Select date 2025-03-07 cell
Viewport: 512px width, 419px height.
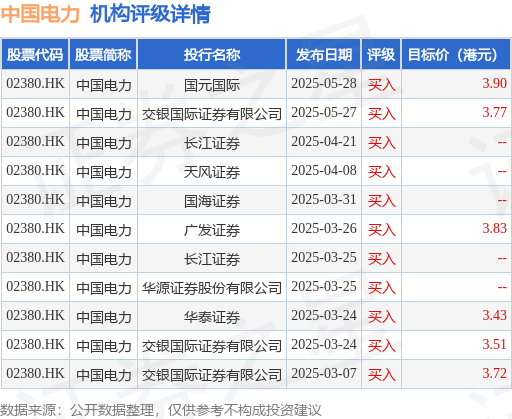point(324,373)
